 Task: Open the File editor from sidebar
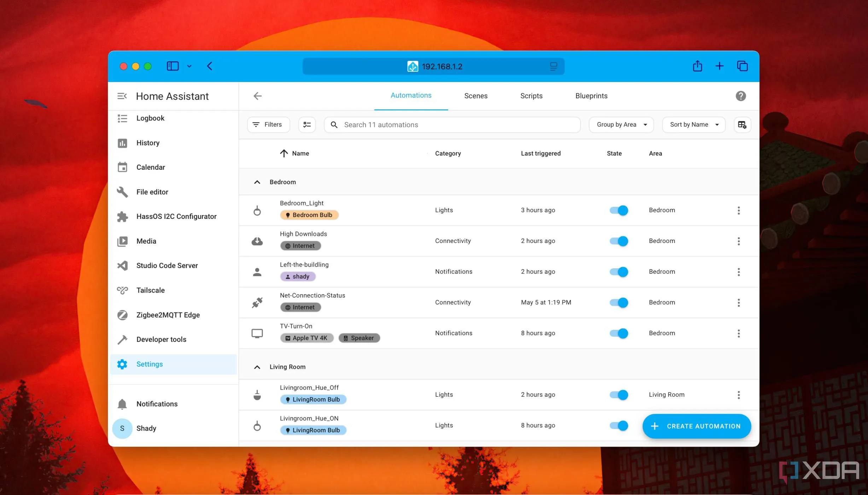(x=152, y=192)
